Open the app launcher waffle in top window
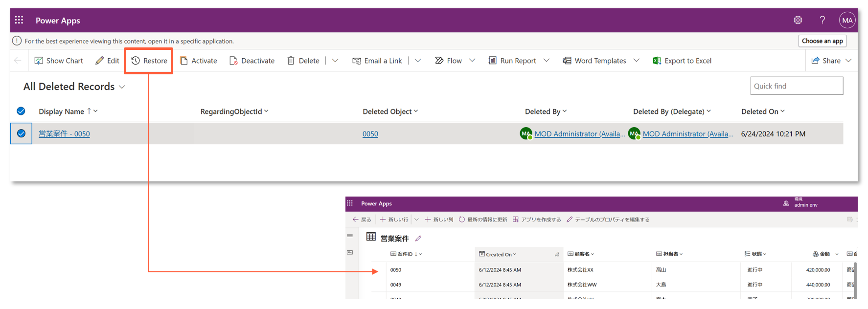868x309 pixels. pyautogui.click(x=19, y=20)
